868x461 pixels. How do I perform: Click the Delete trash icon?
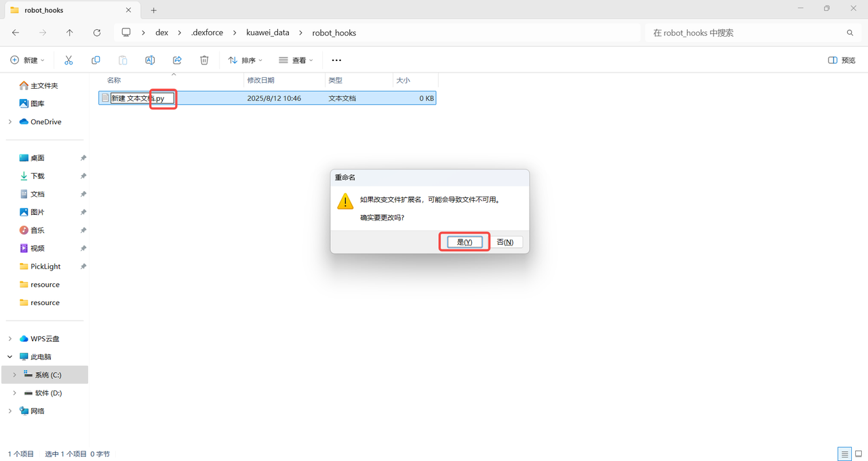[x=204, y=60]
